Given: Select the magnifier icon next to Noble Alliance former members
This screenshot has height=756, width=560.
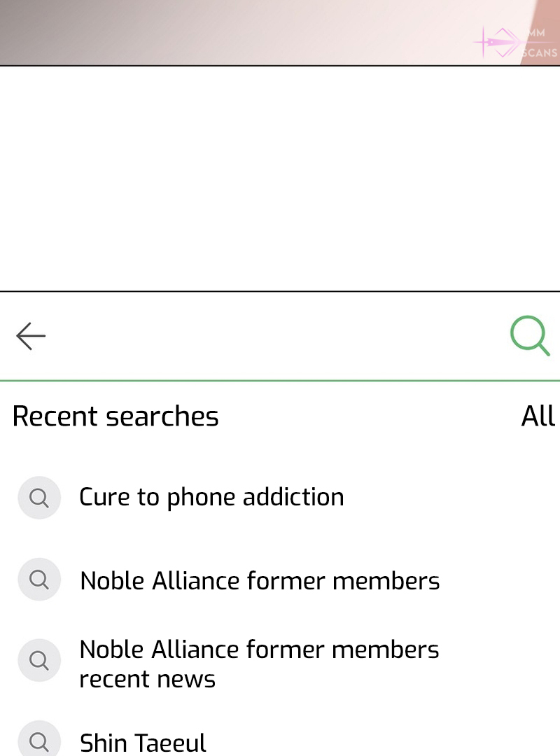Looking at the screenshot, I should [39, 580].
